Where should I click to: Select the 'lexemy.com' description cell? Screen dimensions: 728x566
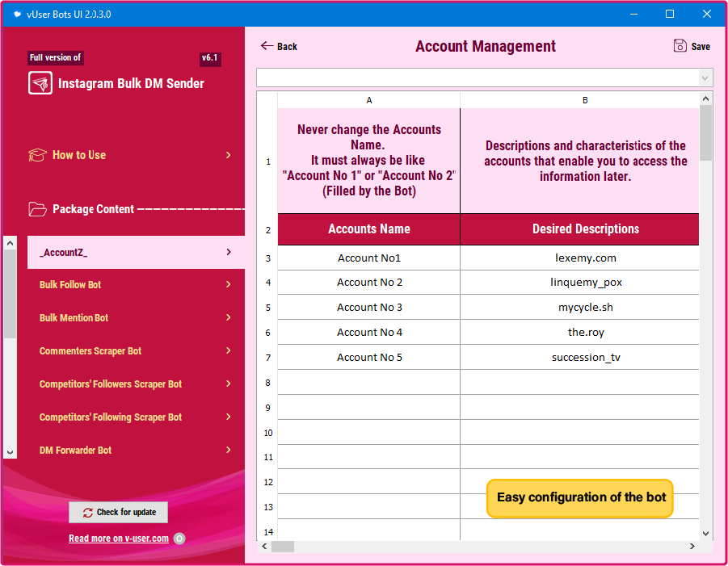click(x=580, y=258)
